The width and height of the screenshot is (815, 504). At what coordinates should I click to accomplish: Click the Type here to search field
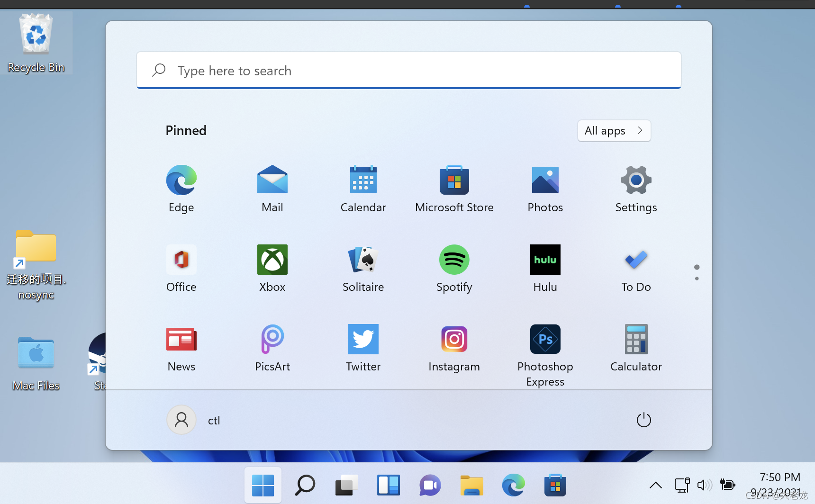coord(409,71)
